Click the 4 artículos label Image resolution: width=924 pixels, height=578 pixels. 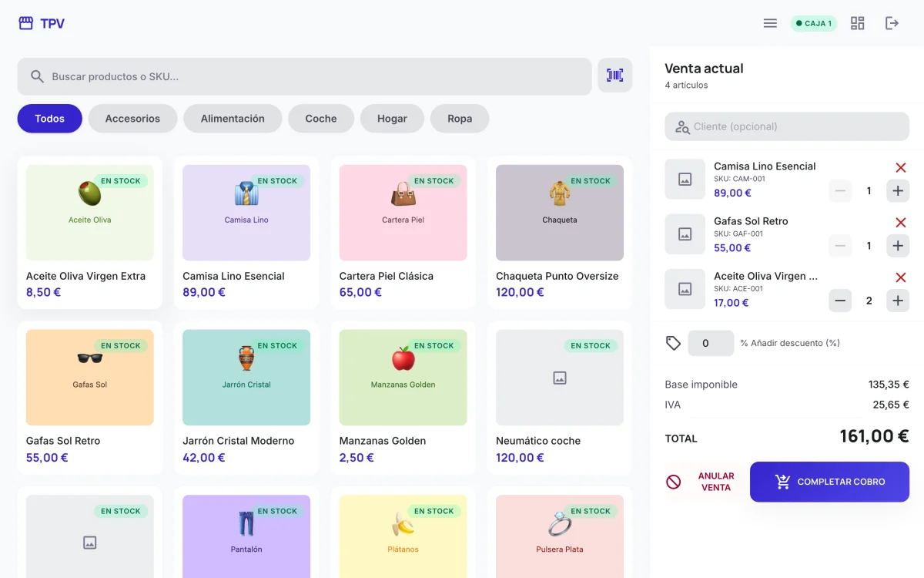686,86
